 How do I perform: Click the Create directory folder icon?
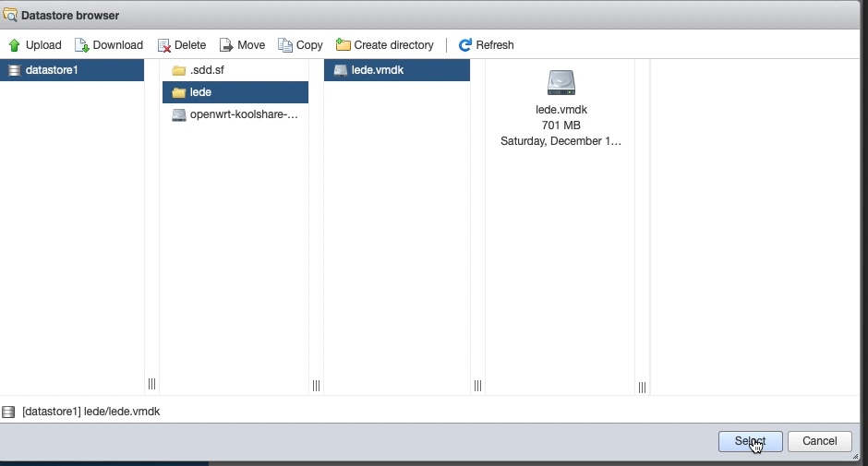click(x=344, y=45)
